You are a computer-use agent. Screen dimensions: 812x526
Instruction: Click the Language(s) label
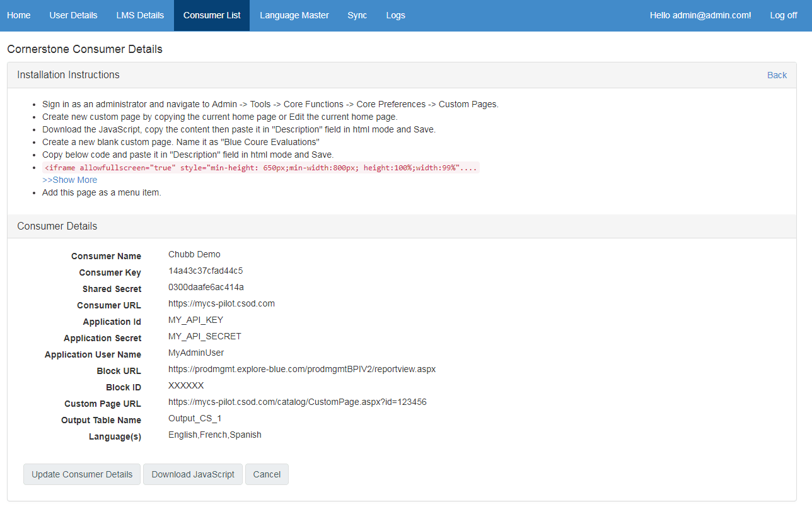pyautogui.click(x=115, y=436)
